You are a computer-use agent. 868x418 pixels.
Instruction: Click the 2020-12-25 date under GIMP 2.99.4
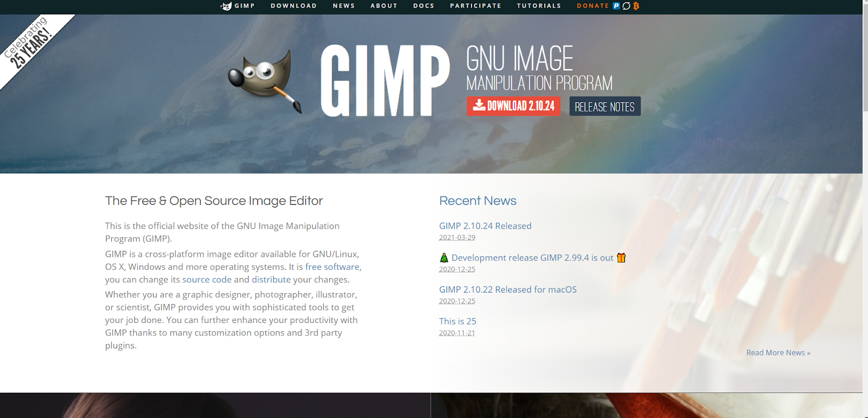[x=457, y=270]
